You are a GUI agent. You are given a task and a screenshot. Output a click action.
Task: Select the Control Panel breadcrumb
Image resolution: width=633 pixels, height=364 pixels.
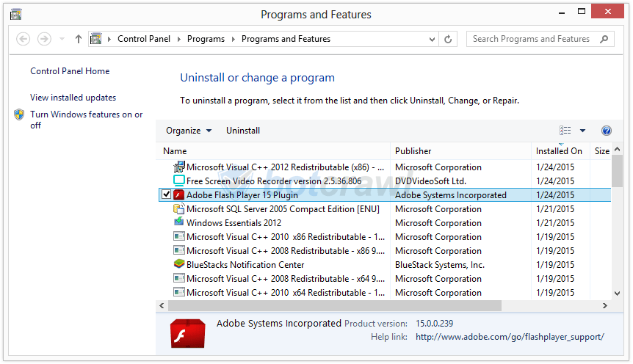tap(144, 39)
